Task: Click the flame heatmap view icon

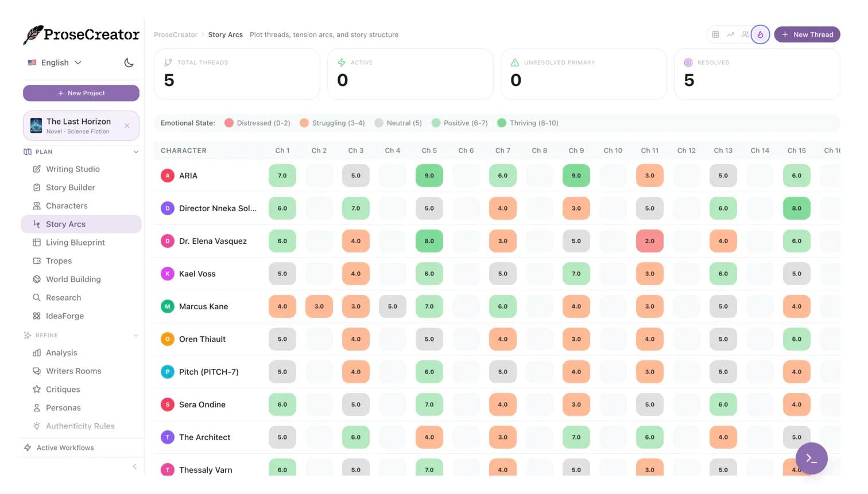Action: click(x=760, y=34)
